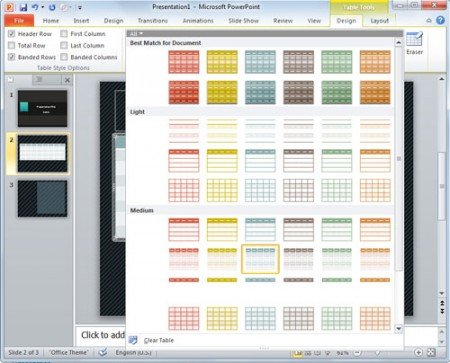Toggle the Banded Rows checkbox
The image size is (450, 363).
[12, 57]
